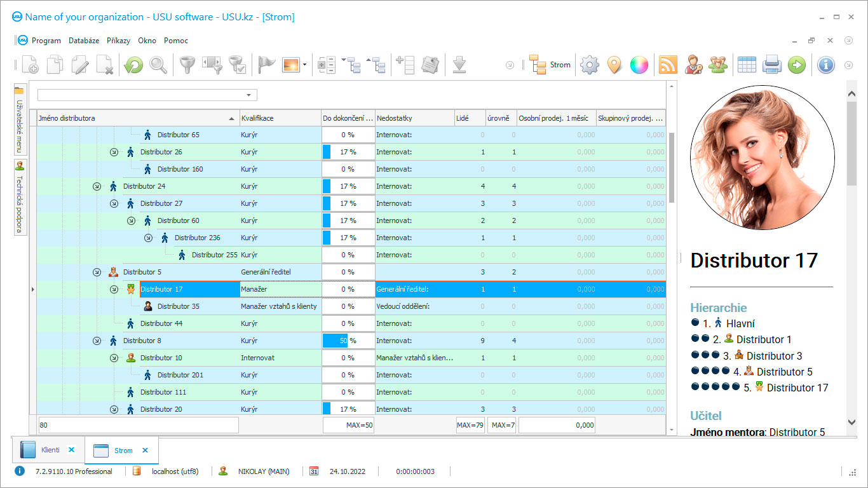Viewport: 868px width, 488px height.
Task: Click the printer icon in toolbar
Action: (x=771, y=65)
